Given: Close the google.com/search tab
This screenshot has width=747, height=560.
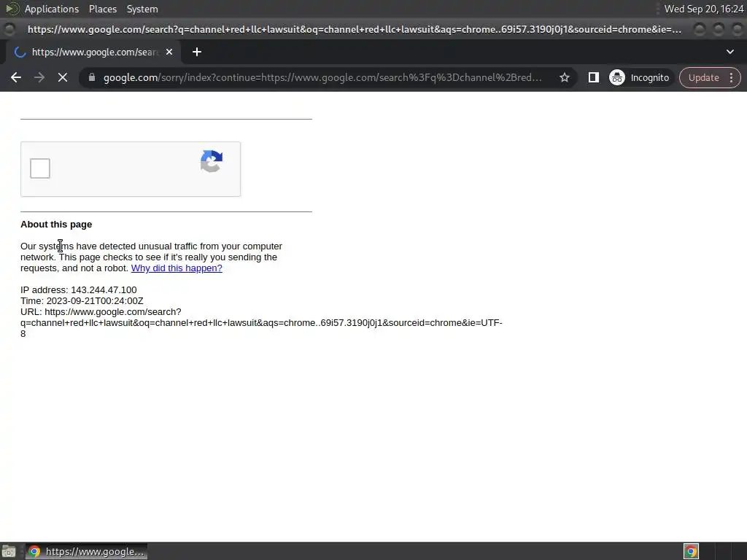Looking at the screenshot, I should click(x=169, y=52).
